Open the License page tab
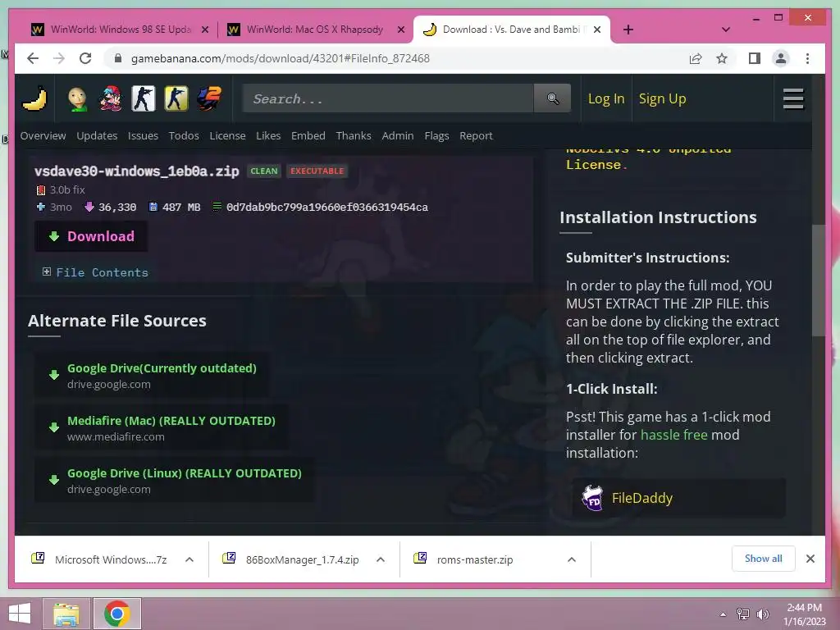 [x=227, y=135]
